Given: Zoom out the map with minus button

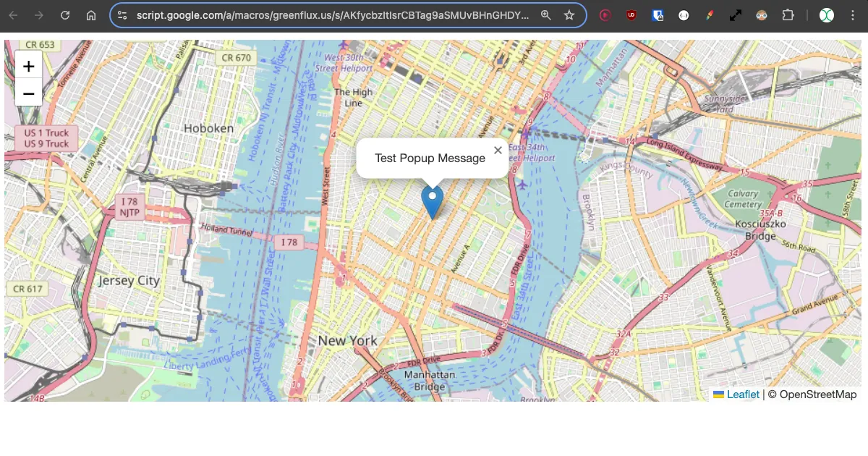Looking at the screenshot, I should [x=28, y=93].
